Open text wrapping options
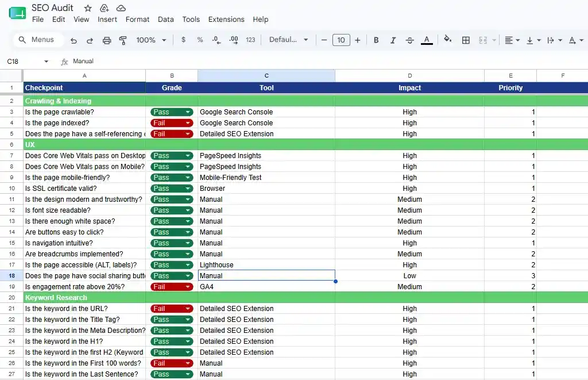Viewport: 588px width, 380px height. click(x=554, y=40)
